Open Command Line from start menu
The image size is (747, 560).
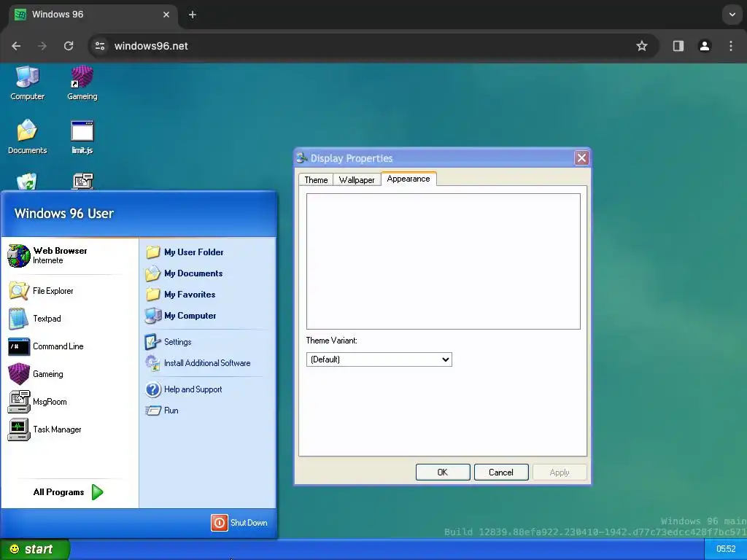pos(46,346)
